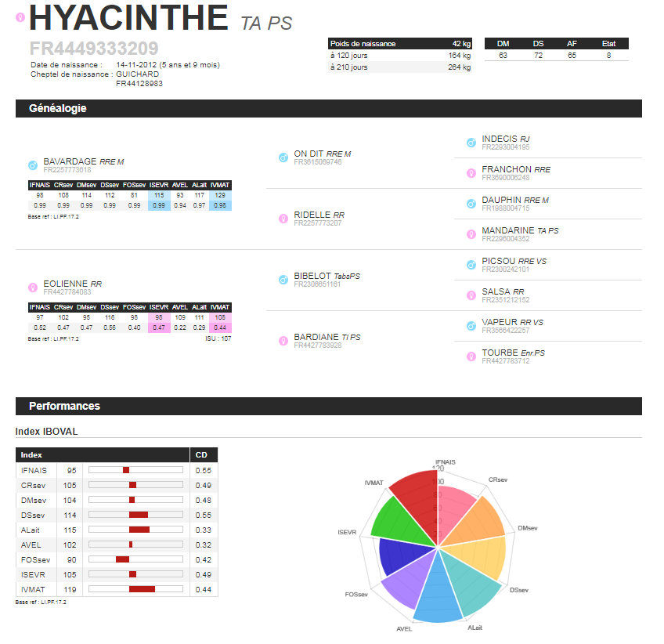Open dam EOLIENNE's record
Viewport: 664px width, 644px height.
tap(65, 284)
